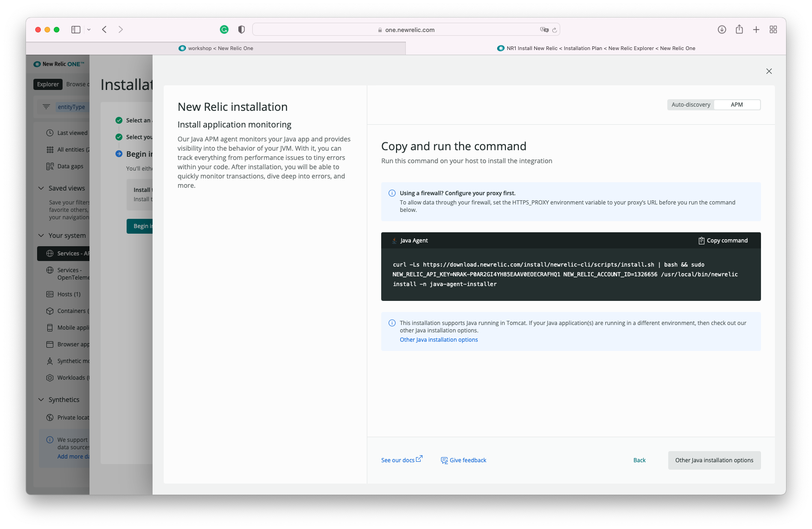
Task: Select Services - APM sidebar item
Action: pos(64,254)
